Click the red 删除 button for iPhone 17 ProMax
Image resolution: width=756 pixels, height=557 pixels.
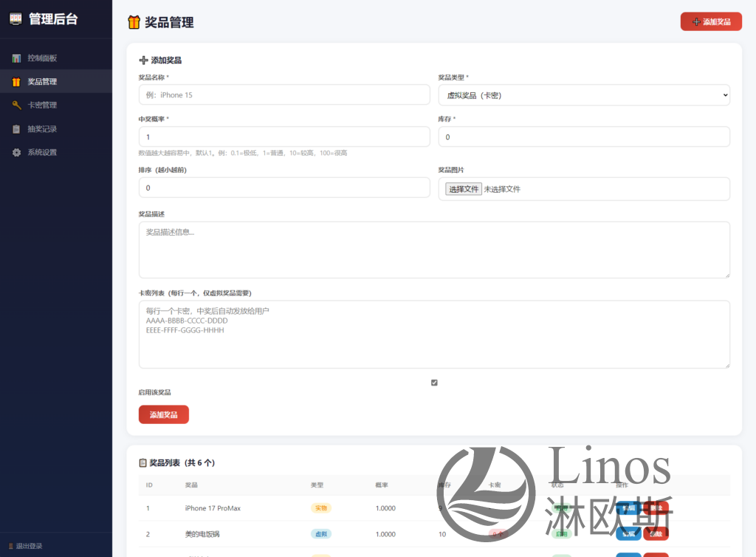[656, 508]
